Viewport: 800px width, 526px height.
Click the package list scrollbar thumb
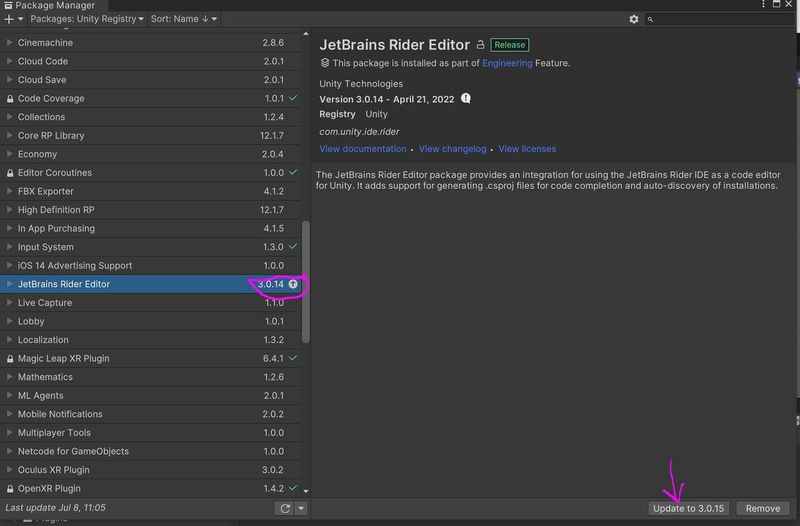coord(306,282)
